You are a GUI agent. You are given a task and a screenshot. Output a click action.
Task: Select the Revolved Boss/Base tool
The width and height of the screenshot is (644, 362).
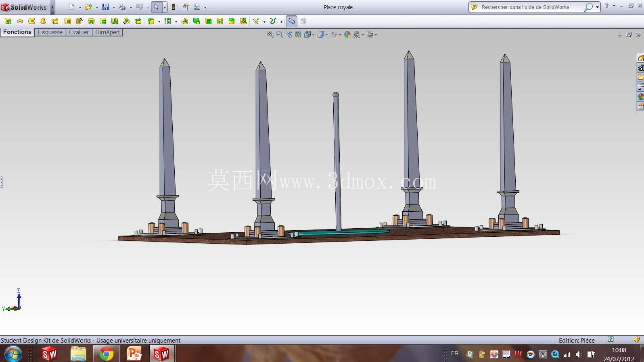20,21
